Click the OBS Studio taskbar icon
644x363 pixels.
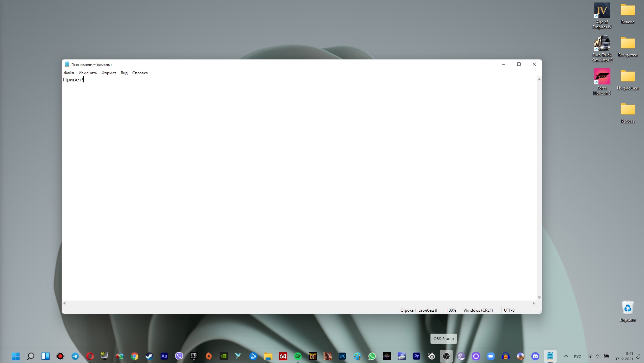pyautogui.click(x=446, y=356)
